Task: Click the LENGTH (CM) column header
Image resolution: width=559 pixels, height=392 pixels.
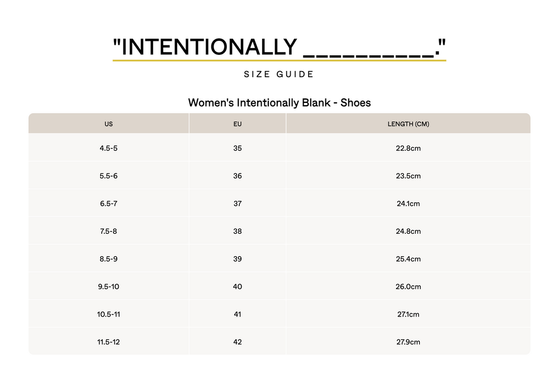Action: pyautogui.click(x=408, y=124)
